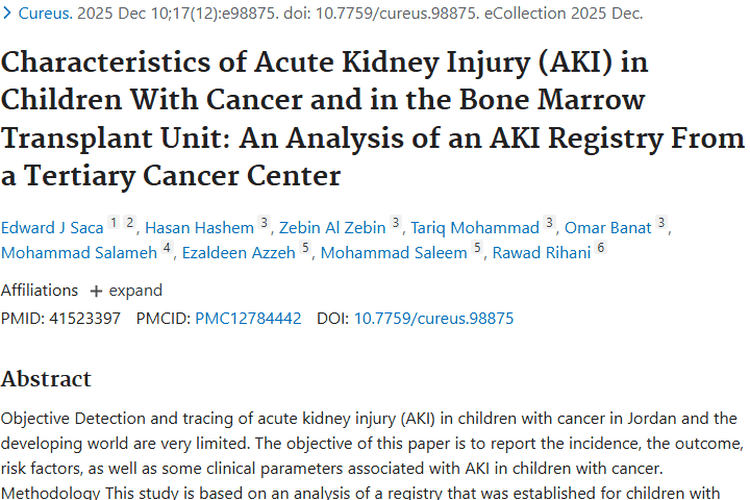Open author Hasan Hashem's page

pyautogui.click(x=200, y=227)
